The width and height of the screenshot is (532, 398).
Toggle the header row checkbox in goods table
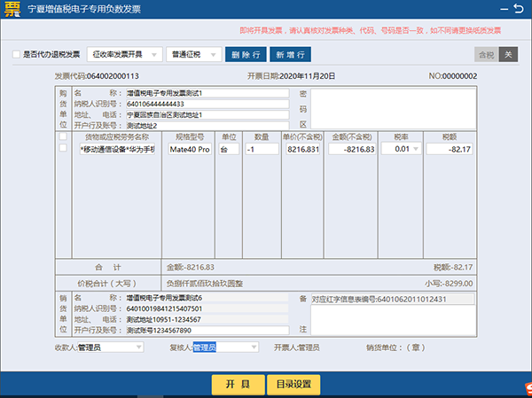(x=63, y=137)
